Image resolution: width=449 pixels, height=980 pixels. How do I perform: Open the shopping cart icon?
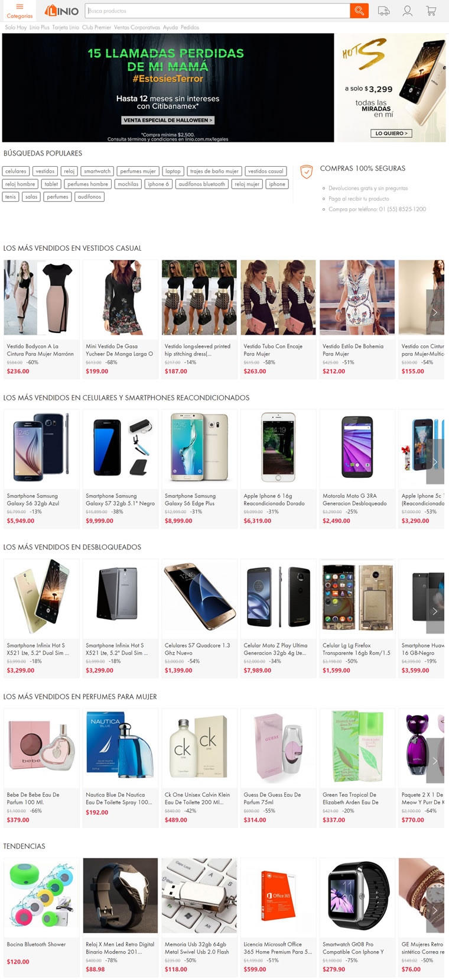(x=431, y=11)
